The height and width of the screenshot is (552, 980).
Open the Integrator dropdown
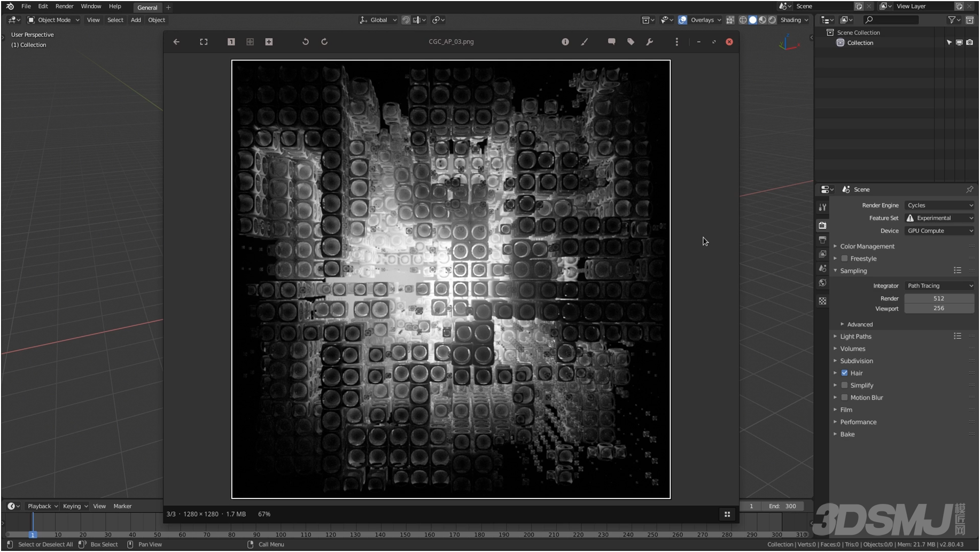coord(939,286)
